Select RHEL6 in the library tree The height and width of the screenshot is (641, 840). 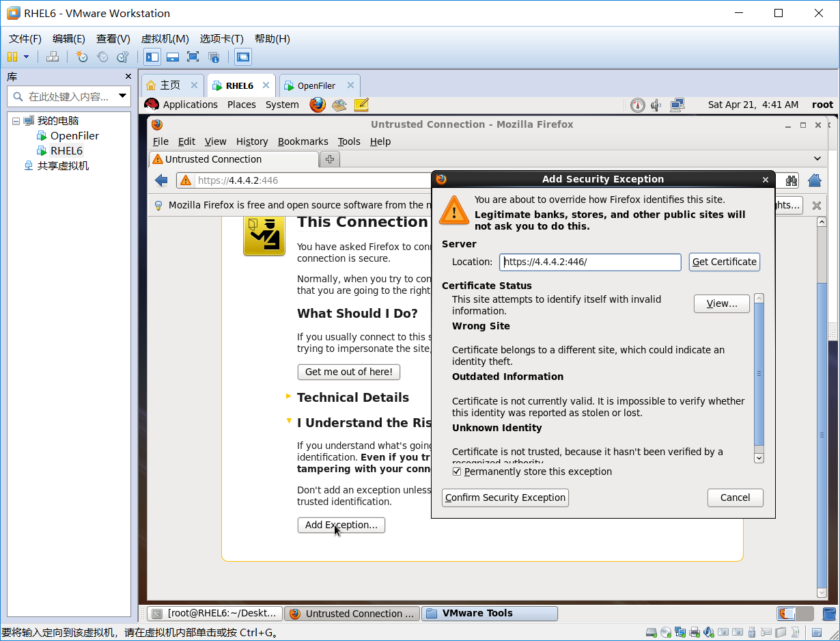tap(66, 150)
